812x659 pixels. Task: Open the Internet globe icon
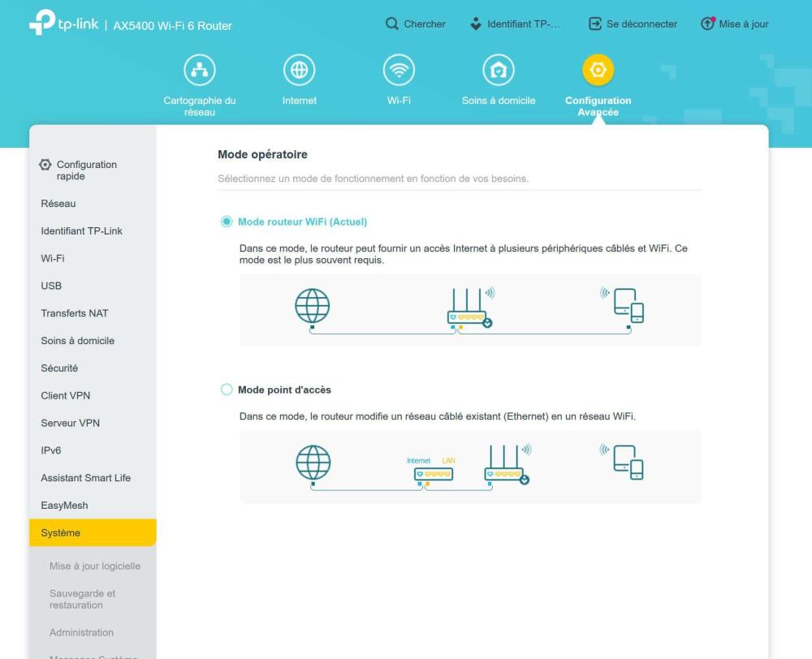[x=300, y=70]
